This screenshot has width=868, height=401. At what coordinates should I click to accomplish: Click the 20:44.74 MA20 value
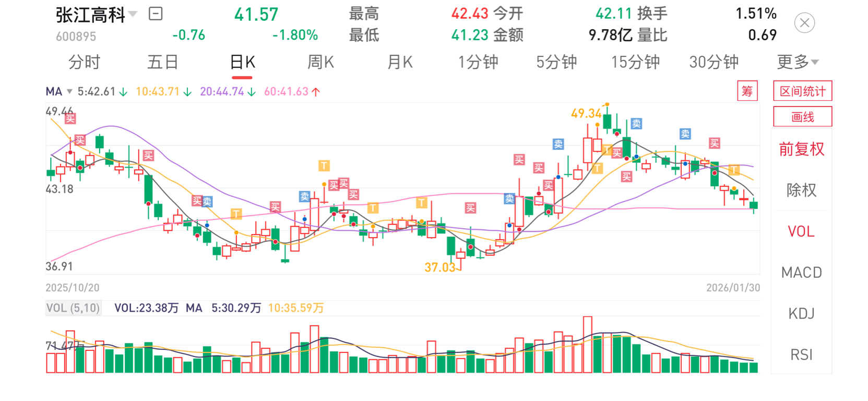point(222,92)
